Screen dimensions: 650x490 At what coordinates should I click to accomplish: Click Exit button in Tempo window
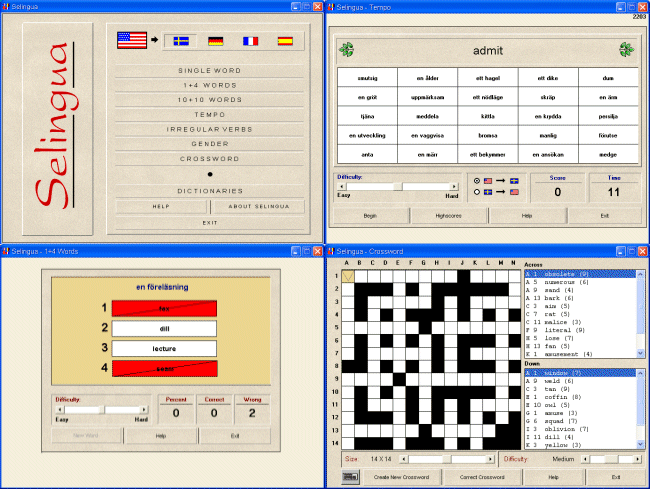pyautogui.click(x=605, y=216)
